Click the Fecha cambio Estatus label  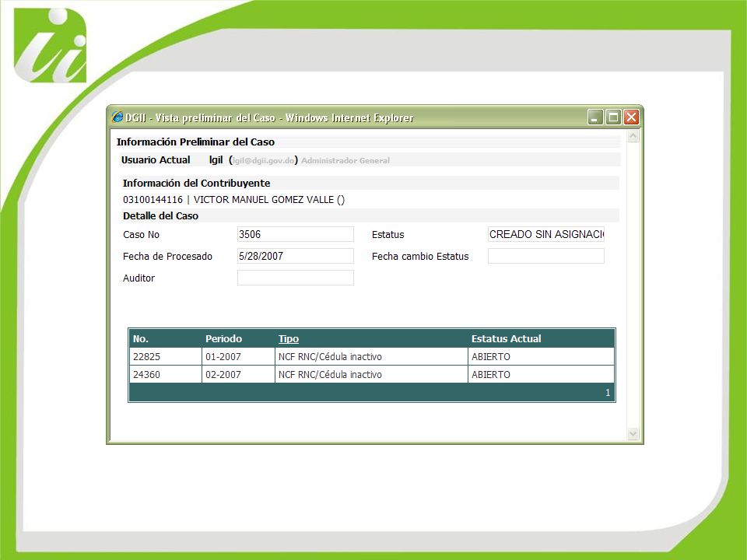pyautogui.click(x=420, y=257)
